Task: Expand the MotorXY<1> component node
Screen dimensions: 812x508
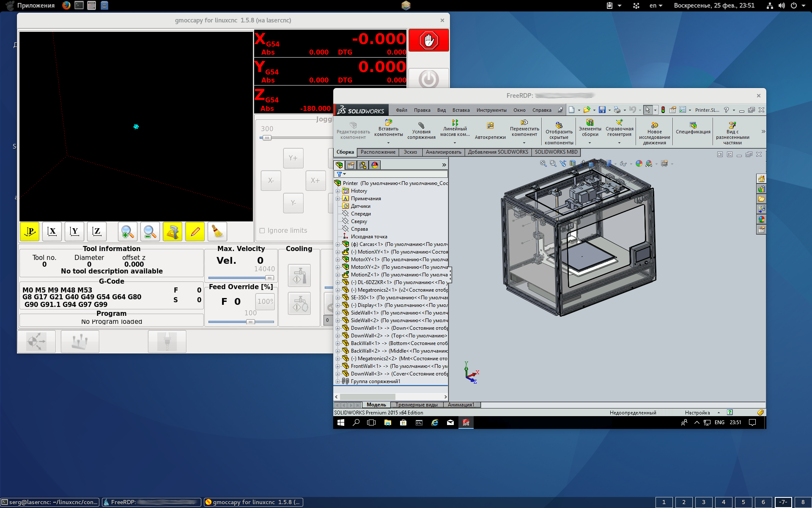Action: point(338,260)
